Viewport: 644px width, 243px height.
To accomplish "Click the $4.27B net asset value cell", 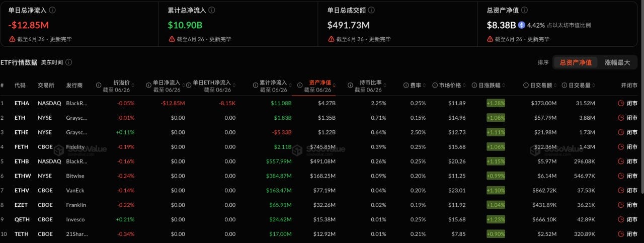I will pyautogui.click(x=327, y=103).
